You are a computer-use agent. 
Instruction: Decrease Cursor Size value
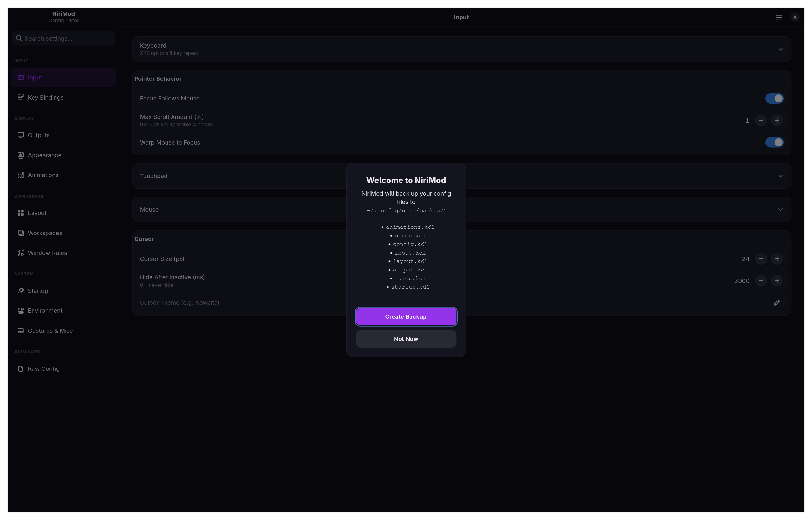760,259
